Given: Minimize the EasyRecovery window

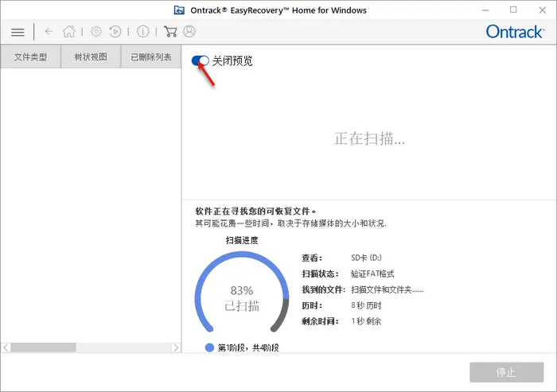Looking at the screenshot, I should [485, 10].
